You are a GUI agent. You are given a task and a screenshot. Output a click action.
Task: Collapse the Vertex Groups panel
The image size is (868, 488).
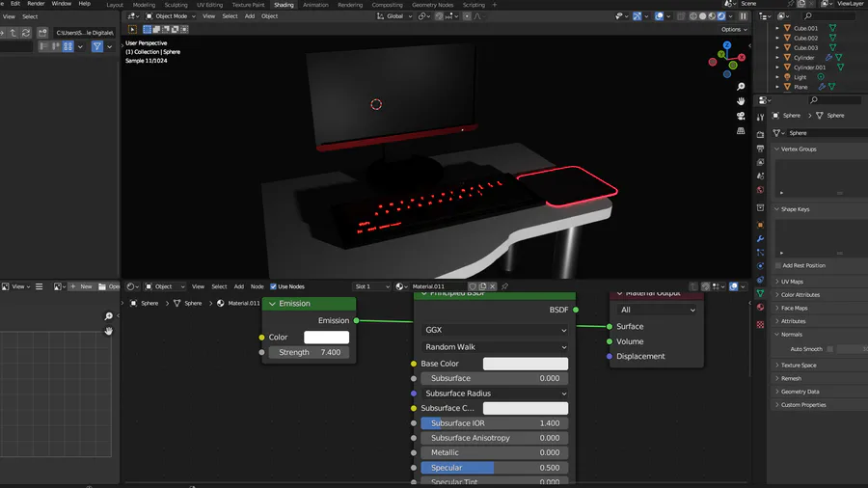(799, 149)
